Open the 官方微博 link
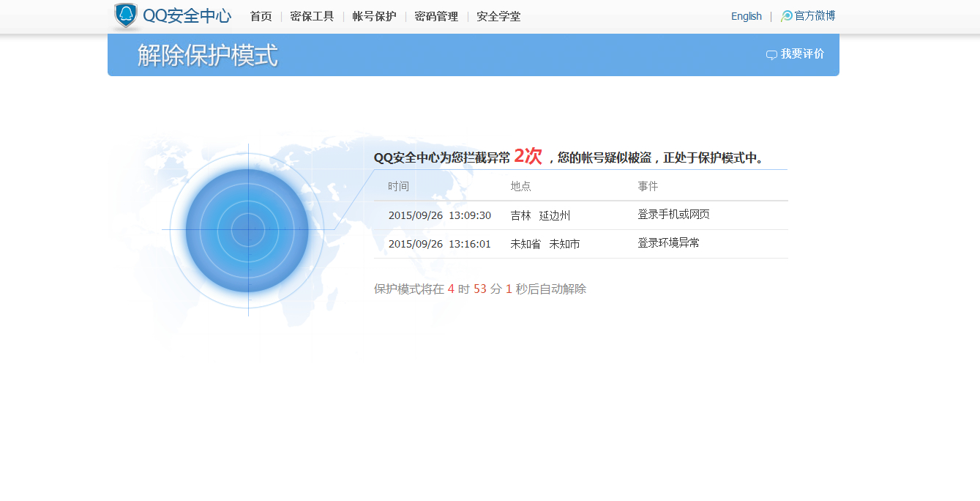 point(815,16)
